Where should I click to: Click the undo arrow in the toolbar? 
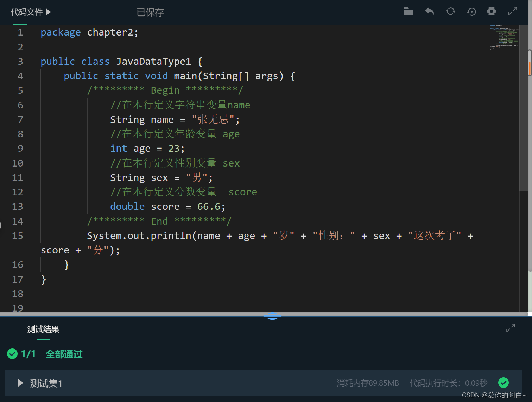pos(429,11)
